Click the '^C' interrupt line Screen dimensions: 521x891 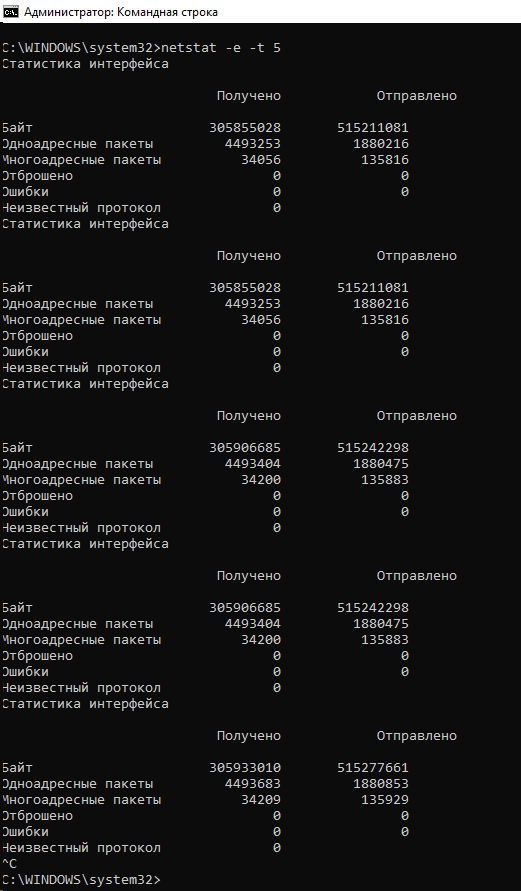click(x=10, y=864)
